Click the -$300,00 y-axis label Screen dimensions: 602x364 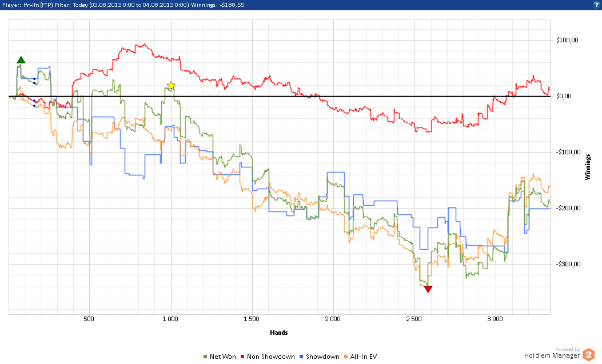pos(567,264)
